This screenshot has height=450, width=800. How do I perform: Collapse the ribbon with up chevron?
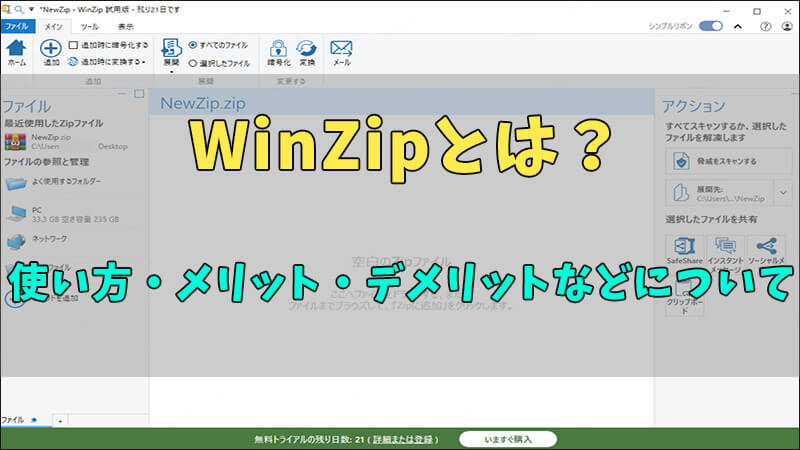(738, 27)
